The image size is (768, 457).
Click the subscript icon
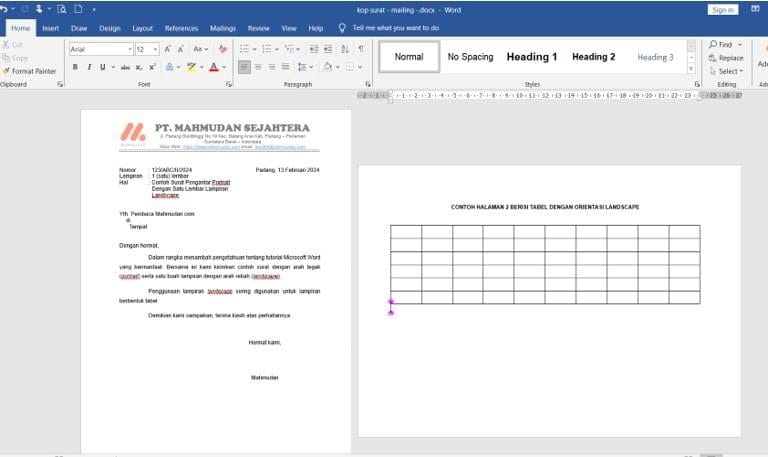point(139,67)
